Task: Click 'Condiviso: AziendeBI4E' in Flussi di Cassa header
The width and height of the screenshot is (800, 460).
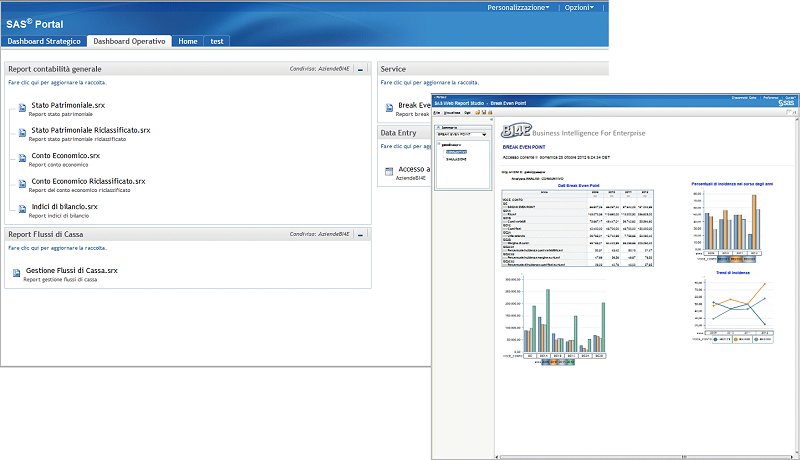Action: coord(319,234)
